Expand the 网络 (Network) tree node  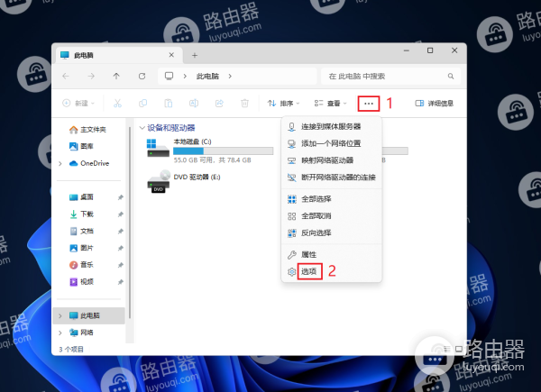tap(60, 333)
